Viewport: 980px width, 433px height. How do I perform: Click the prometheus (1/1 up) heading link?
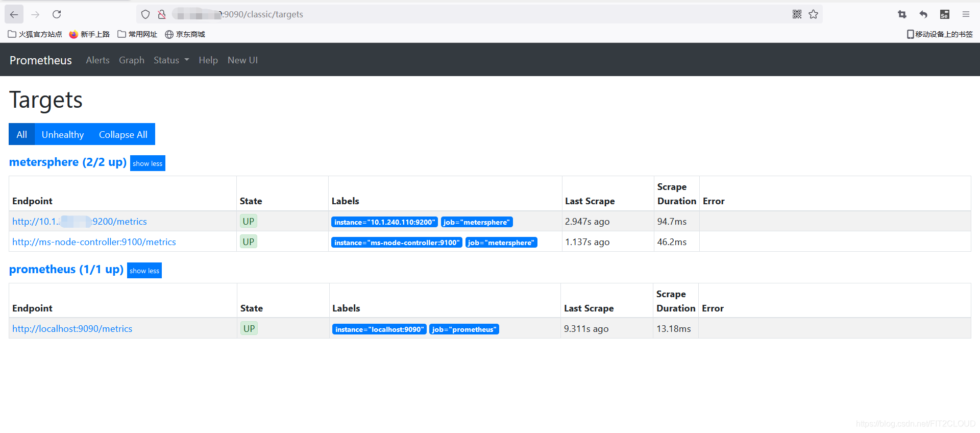tap(66, 270)
